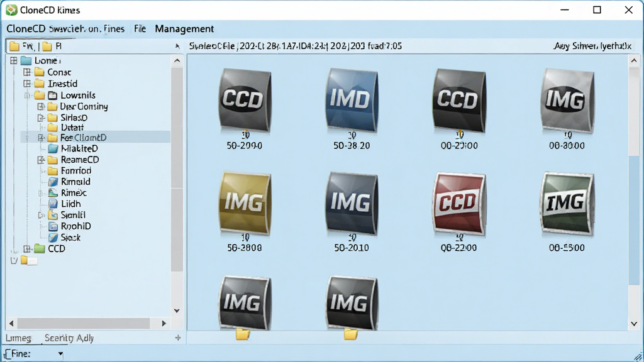Viewport: 644px width, 362px height.
Task: Expand the ReameCD folder node
Action: (x=41, y=160)
